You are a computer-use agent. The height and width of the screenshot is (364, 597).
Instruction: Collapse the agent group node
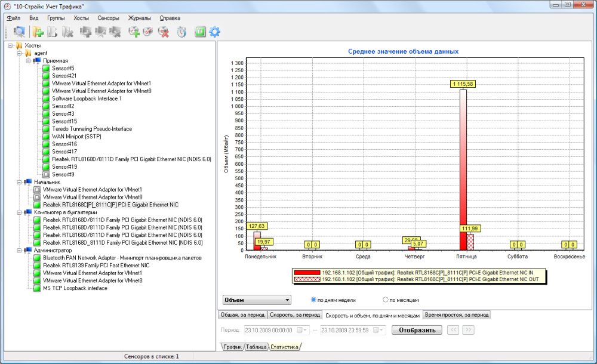pos(20,53)
